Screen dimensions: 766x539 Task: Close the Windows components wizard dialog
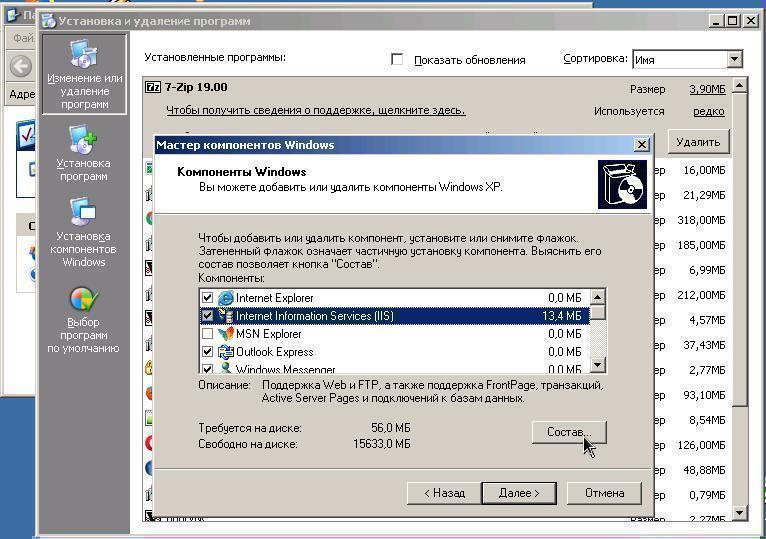(641, 145)
